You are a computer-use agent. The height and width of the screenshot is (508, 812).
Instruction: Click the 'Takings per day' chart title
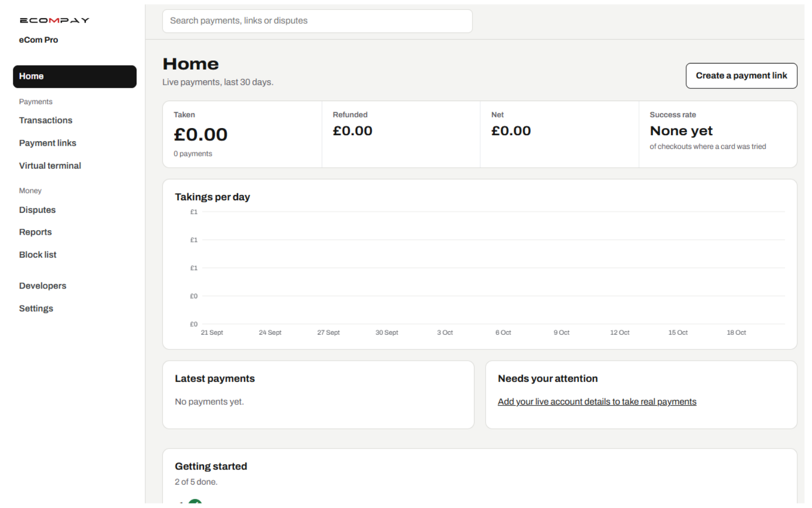[x=213, y=197]
